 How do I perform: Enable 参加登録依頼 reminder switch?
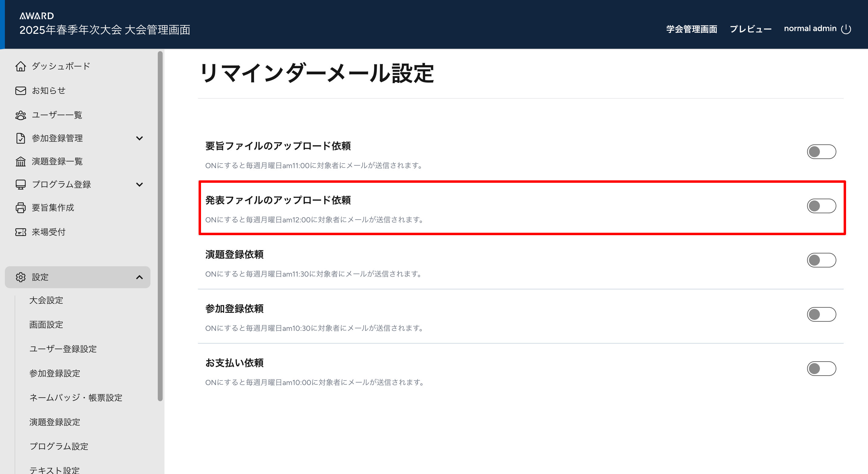tap(821, 314)
